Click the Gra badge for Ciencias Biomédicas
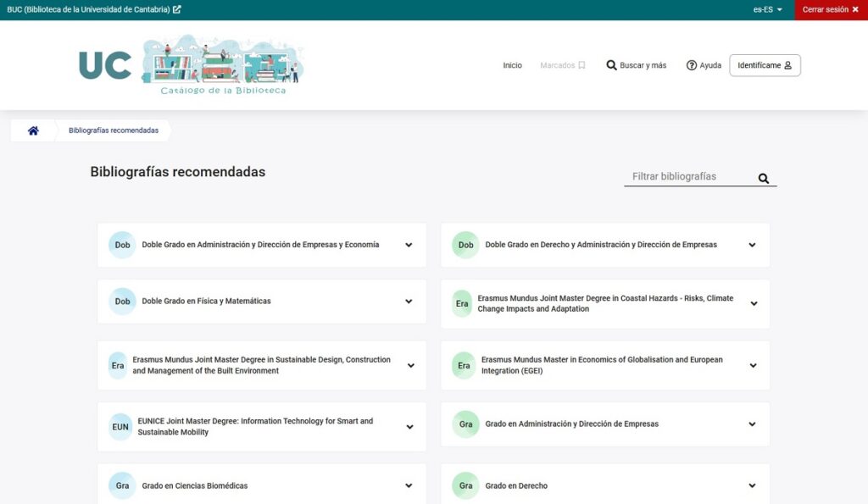The height and width of the screenshot is (504, 868). [x=121, y=485]
